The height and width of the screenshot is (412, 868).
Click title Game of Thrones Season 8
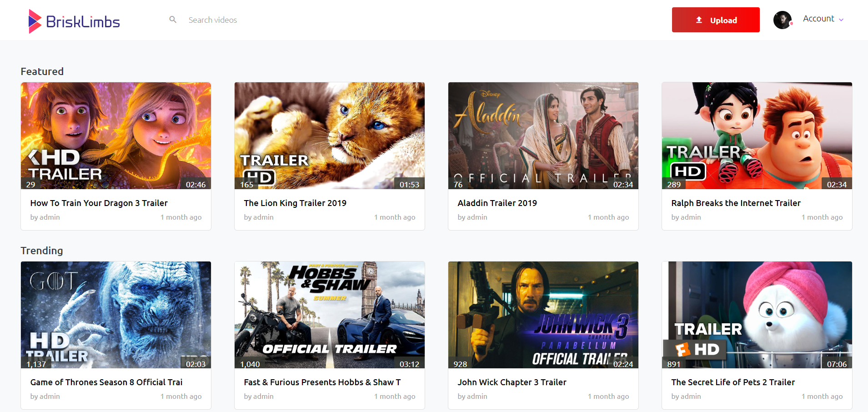[x=106, y=382]
